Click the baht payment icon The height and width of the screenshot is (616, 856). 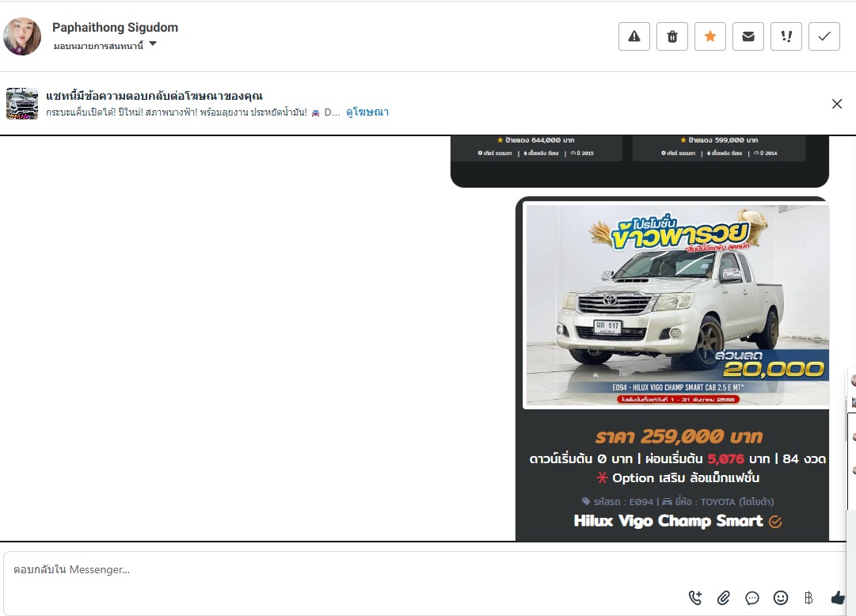808,598
